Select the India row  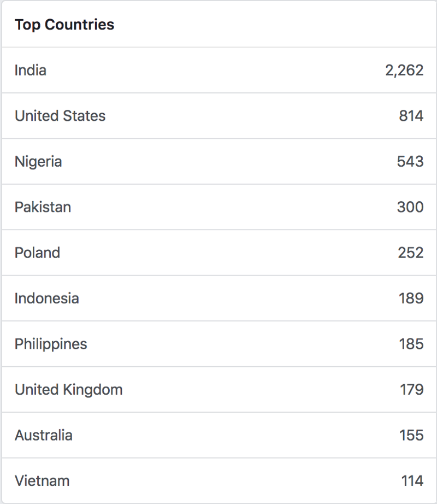[x=31, y=70]
